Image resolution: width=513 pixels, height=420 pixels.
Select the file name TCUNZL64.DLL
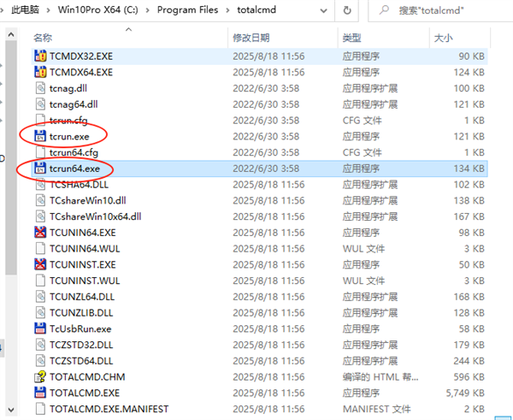[82, 297]
